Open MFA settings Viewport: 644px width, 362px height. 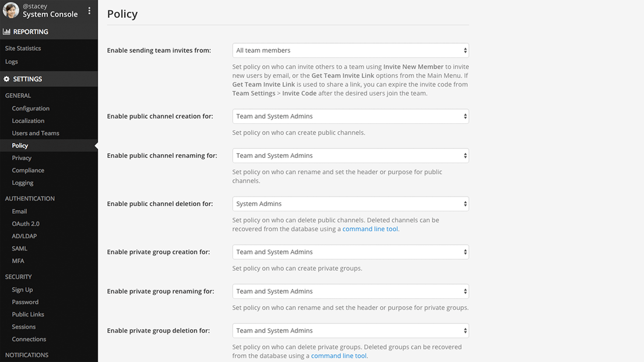18,261
